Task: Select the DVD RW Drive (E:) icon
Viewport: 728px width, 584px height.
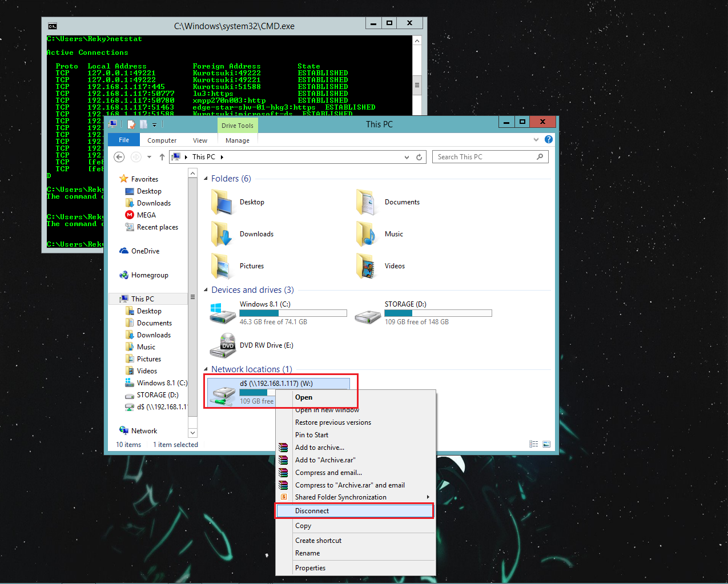Action: [222, 345]
